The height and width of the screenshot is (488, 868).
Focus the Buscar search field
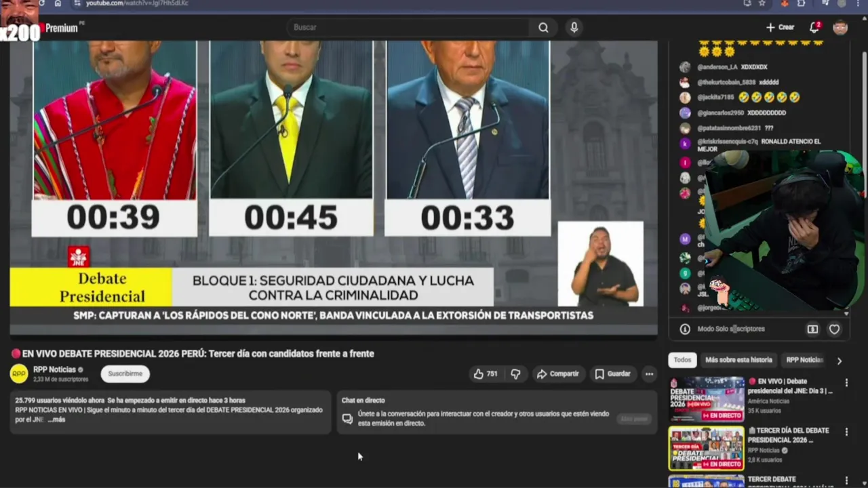409,27
